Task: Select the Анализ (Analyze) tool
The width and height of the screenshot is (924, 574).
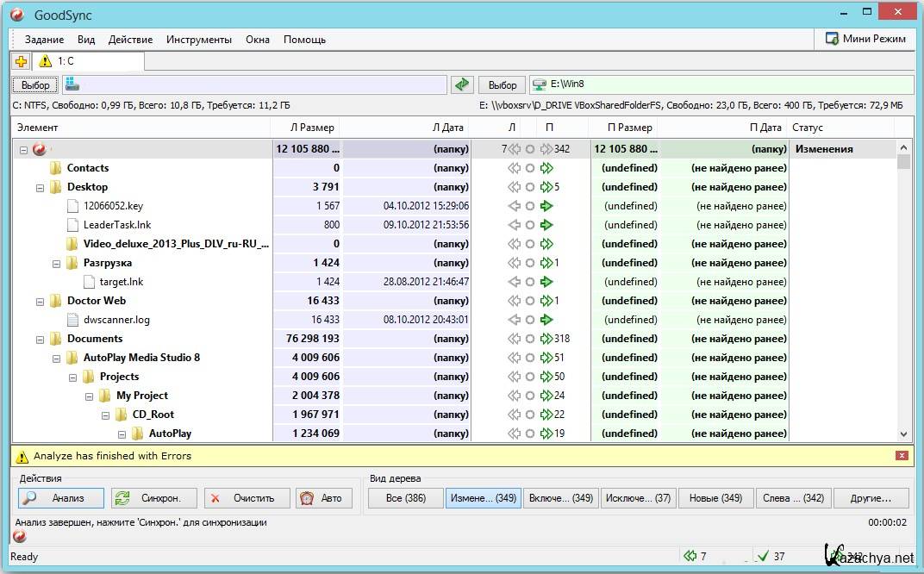Action: pos(59,497)
